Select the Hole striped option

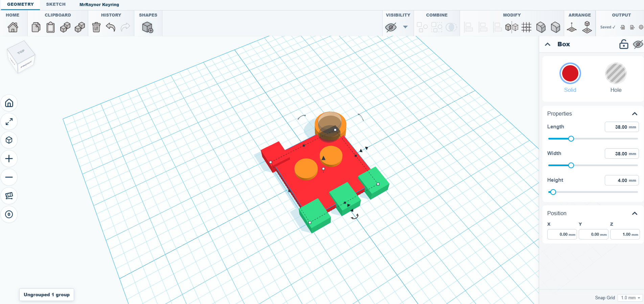point(616,73)
